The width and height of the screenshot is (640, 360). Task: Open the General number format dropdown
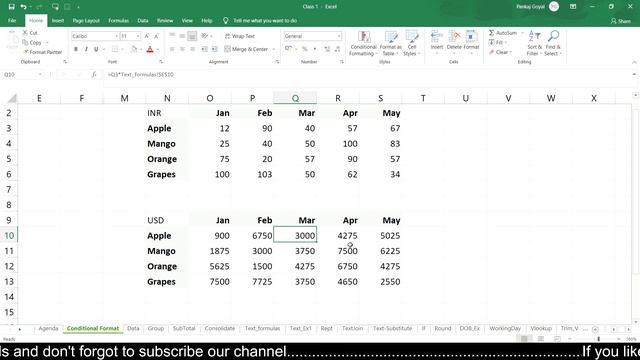339,36
